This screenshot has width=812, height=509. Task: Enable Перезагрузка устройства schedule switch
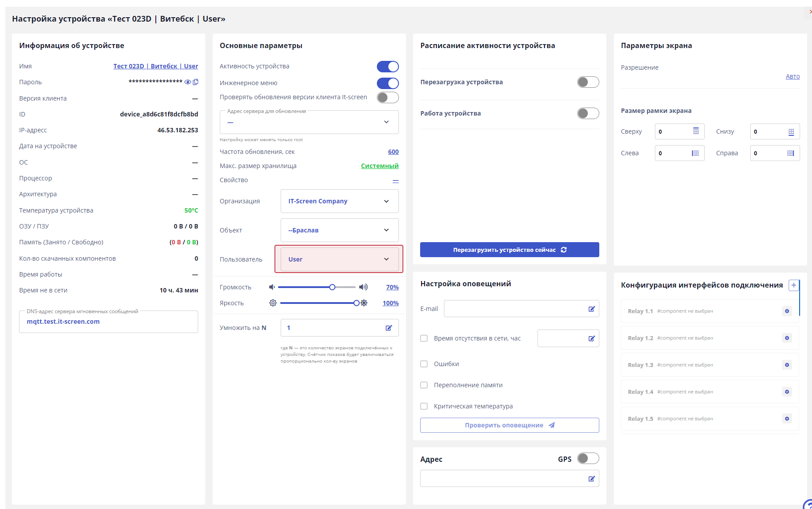pyautogui.click(x=588, y=82)
